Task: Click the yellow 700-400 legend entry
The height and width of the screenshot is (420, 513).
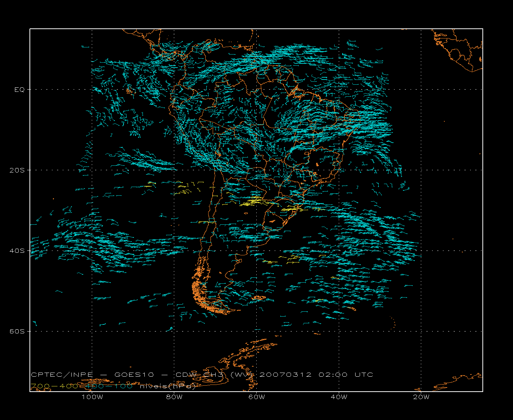Action: tap(54, 386)
